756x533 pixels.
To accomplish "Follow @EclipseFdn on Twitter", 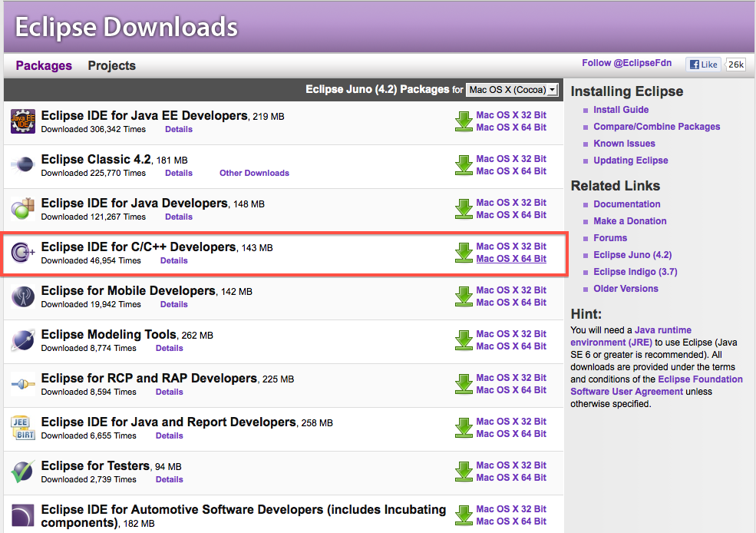I will click(x=626, y=63).
